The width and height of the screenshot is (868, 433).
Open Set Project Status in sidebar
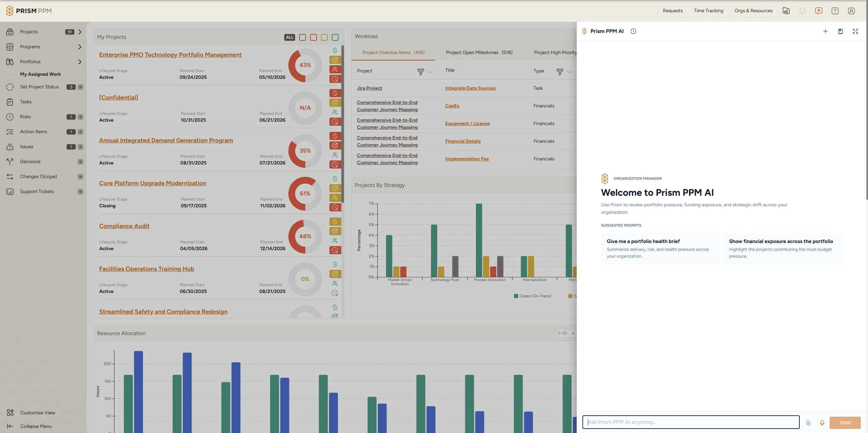[x=39, y=87]
